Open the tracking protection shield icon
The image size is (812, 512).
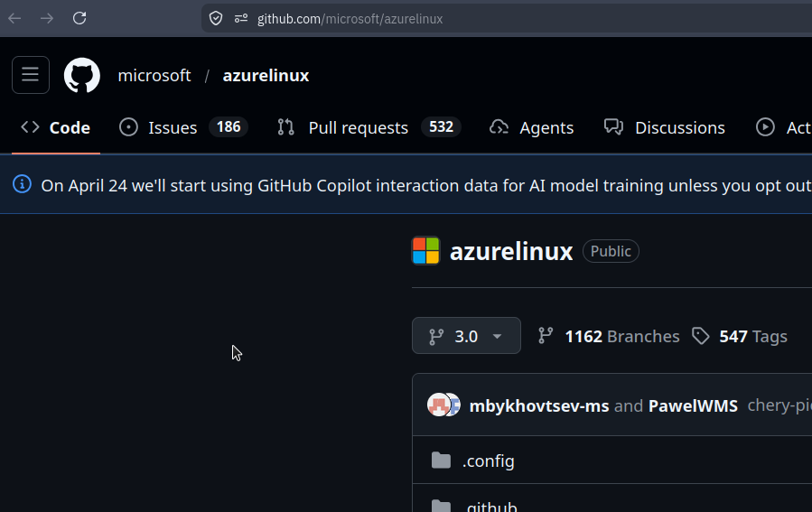pyautogui.click(x=216, y=19)
